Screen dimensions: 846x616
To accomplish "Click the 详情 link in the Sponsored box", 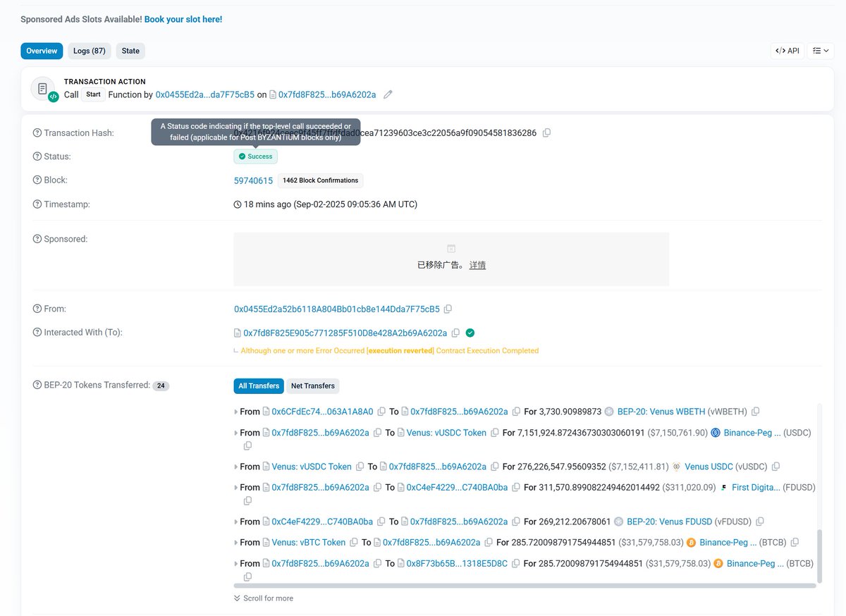I will pyautogui.click(x=477, y=265).
